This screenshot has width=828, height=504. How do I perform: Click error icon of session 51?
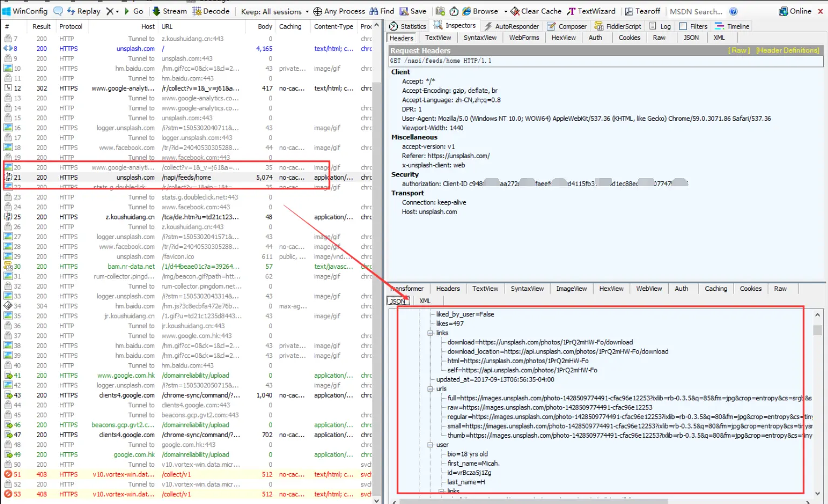point(8,474)
